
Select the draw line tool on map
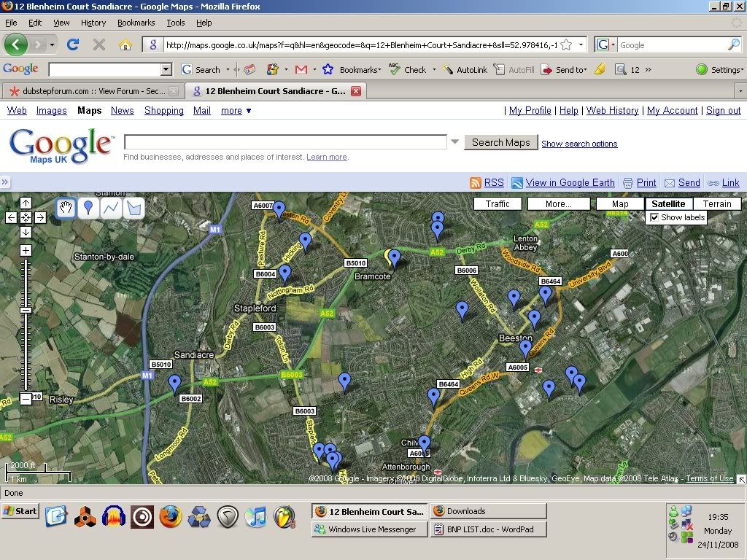tap(111, 208)
